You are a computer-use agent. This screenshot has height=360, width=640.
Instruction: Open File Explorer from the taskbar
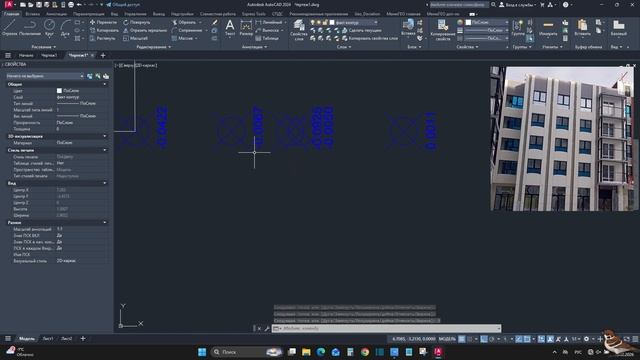click(306, 352)
